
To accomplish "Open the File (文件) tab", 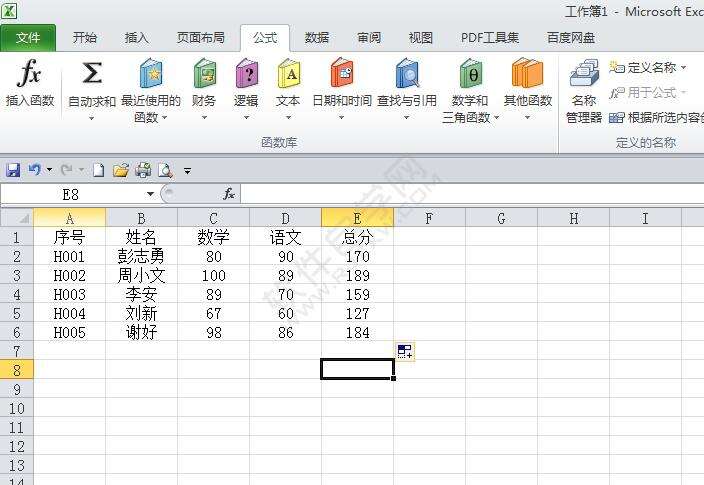I will tap(28, 38).
